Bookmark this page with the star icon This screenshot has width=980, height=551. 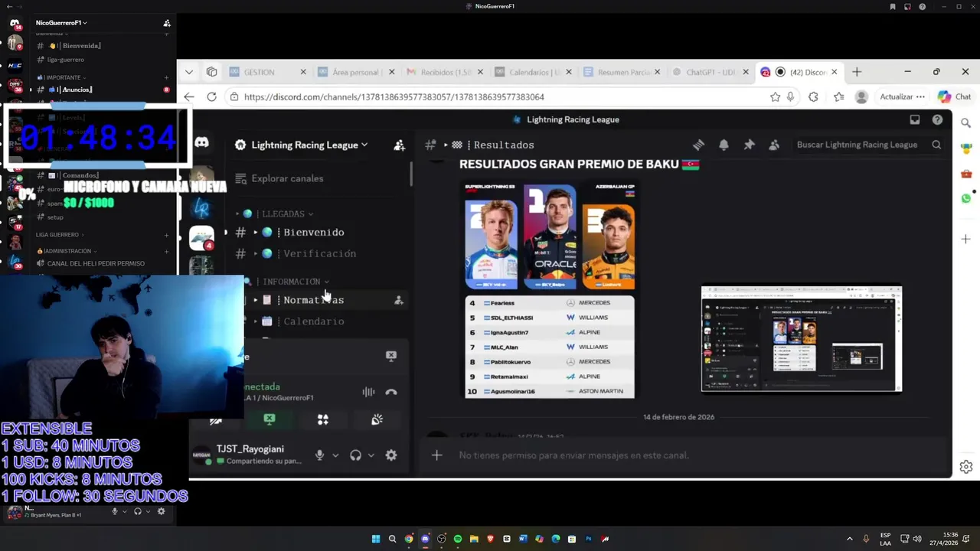click(775, 96)
